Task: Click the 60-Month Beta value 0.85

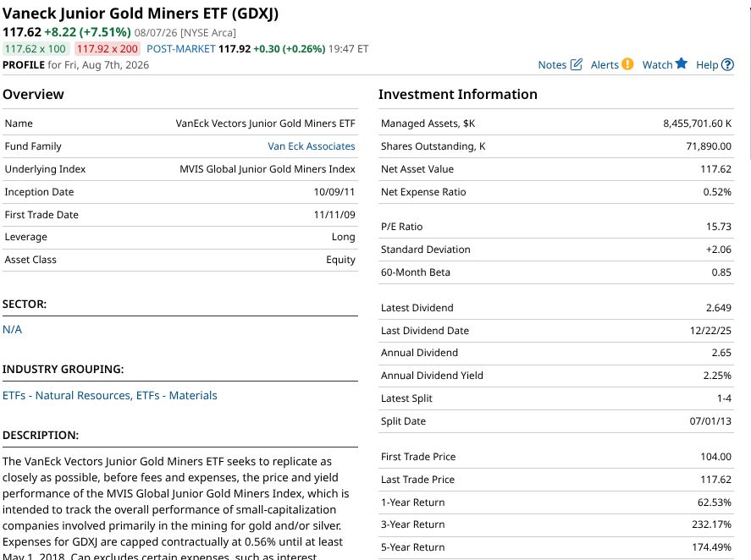Action: click(x=721, y=272)
